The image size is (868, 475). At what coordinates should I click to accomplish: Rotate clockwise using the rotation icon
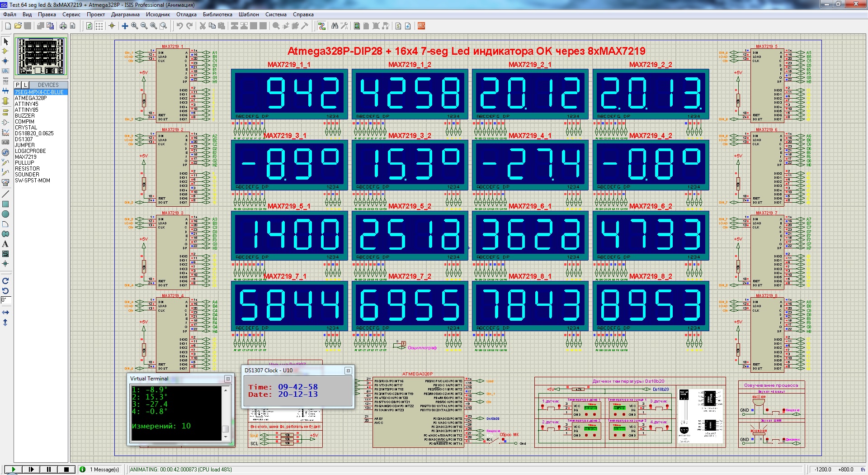(5, 281)
